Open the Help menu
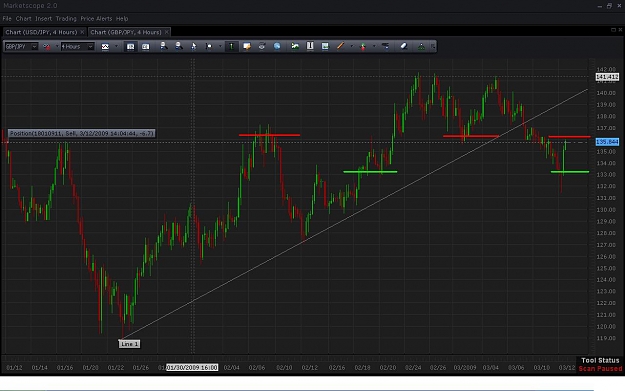The width and height of the screenshot is (625, 391). coord(122,19)
